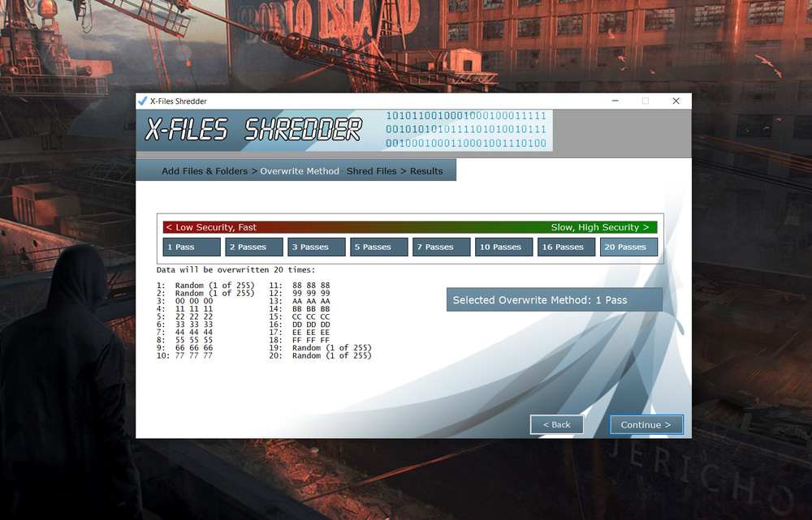Image resolution: width=812 pixels, height=520 pixels.
Task: Click the Selected Overwrite Method label box
Action: [555, 300]
